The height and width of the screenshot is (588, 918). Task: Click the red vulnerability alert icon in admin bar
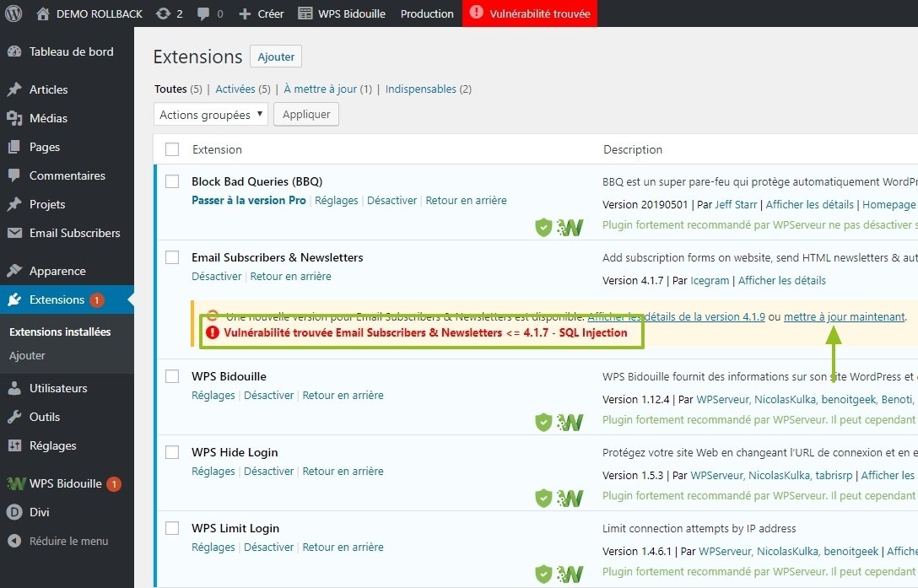tap(477, 13)
